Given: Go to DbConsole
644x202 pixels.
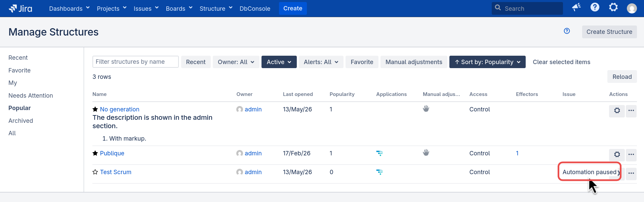Looking at the screenshot, I should tap(255, 8).
